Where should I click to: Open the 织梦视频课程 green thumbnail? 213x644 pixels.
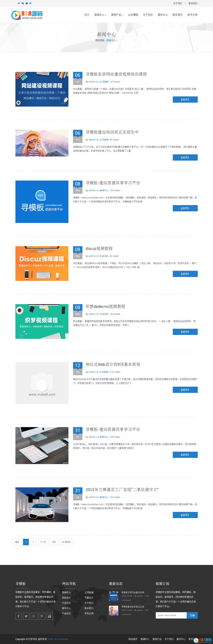click(42, 322)
